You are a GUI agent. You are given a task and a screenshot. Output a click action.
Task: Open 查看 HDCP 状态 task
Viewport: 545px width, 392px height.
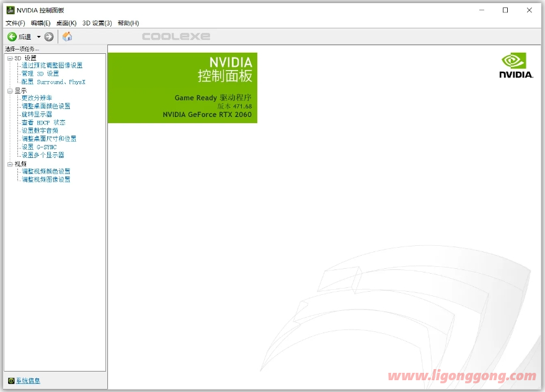pyautogui.click(x=43, y=123)
